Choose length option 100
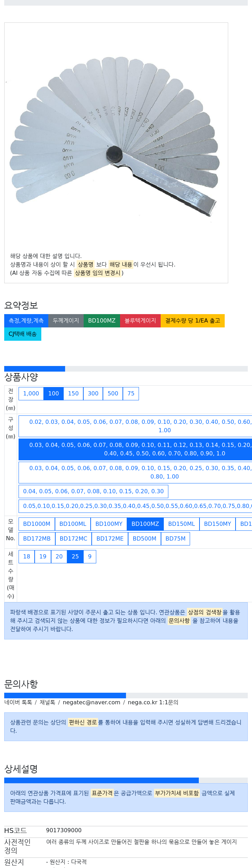The image size is (252, 868). (x=54, y=393)
